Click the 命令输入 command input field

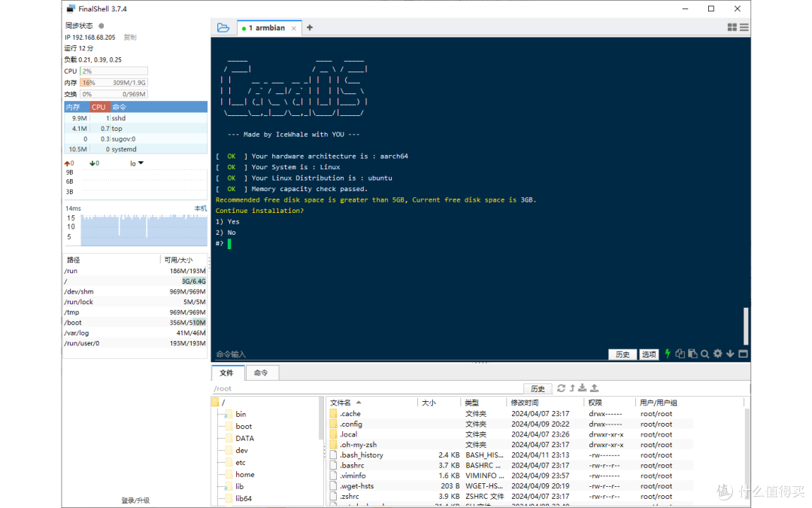tap(409, 354)
